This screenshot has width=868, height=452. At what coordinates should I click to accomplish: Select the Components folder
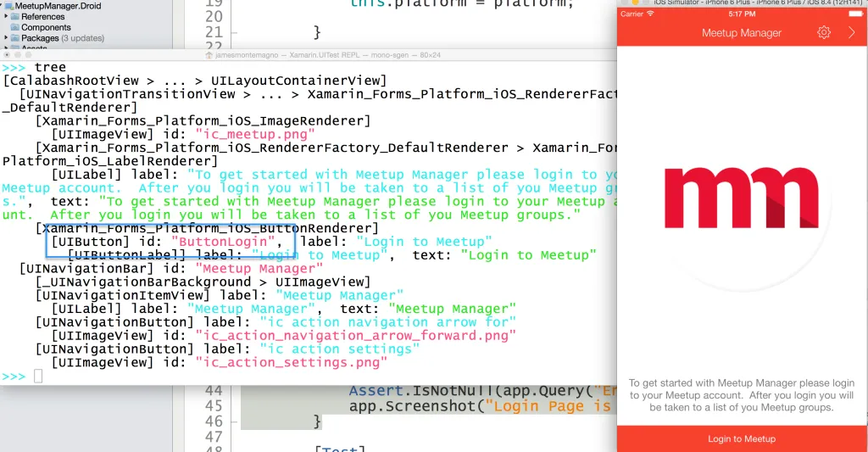[x=46, y=27]
